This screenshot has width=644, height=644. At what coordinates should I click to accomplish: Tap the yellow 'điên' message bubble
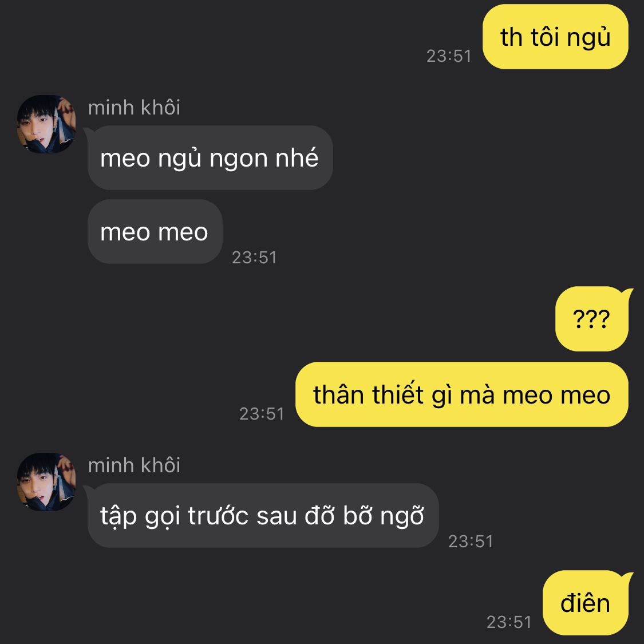click(586, 603)
